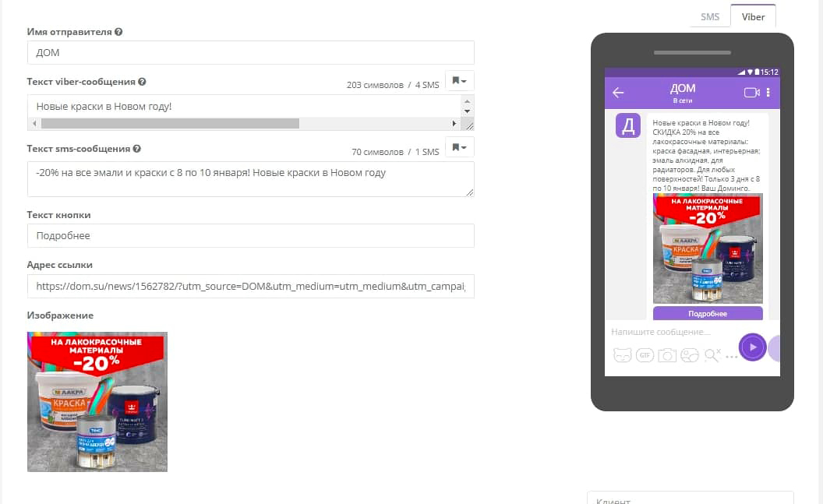Tap the Д avatar in chat preview
The image size is (823, 504).
[627, 125]
